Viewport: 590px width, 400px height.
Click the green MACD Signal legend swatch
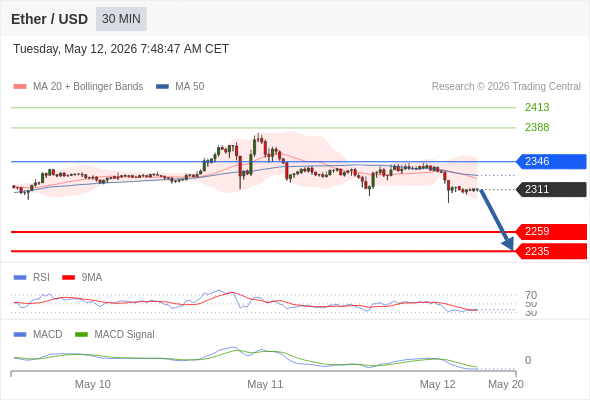coord(81,335)
